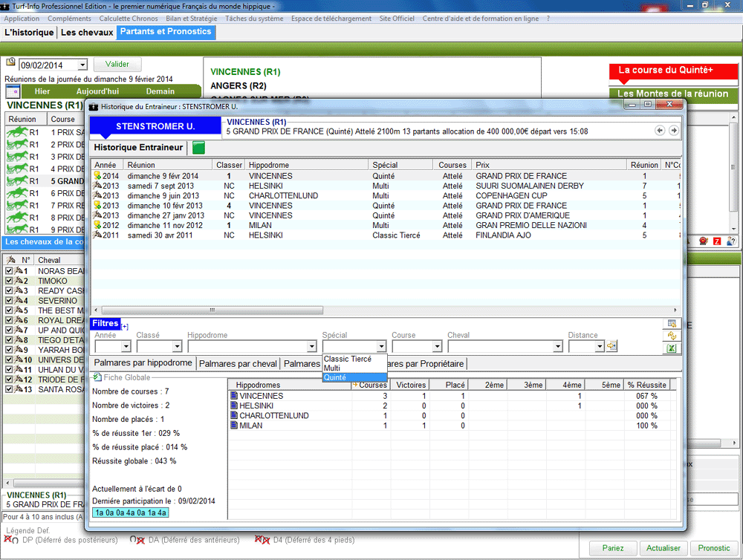Expand the Hippodrome filter dropdown

[311, 347]
